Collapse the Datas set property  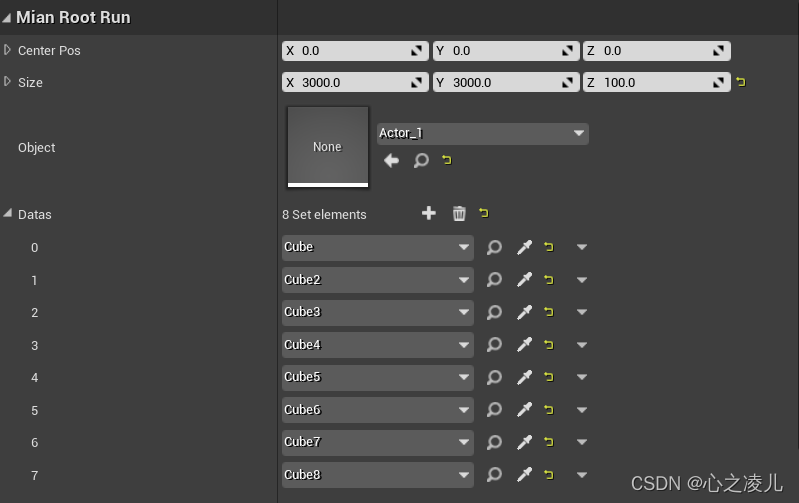7,214
